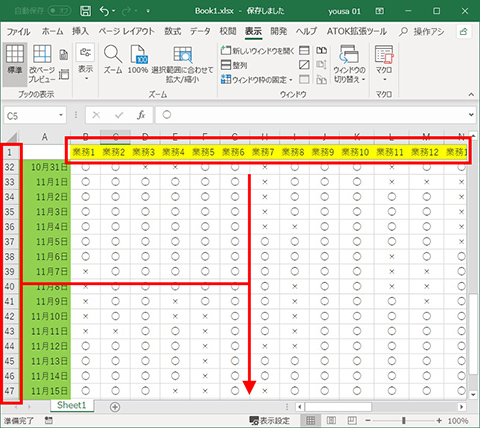The width and height of the screenshot is (480, 428).
Task: Click 選択範囲に合わせて拡大/縮小 icon
Action: click(182, 64)
